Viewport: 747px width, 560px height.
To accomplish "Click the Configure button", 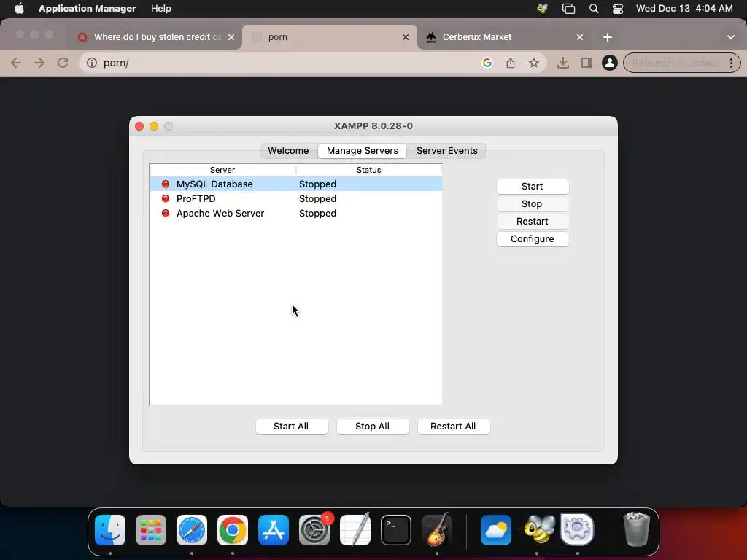I will (532, 239).
